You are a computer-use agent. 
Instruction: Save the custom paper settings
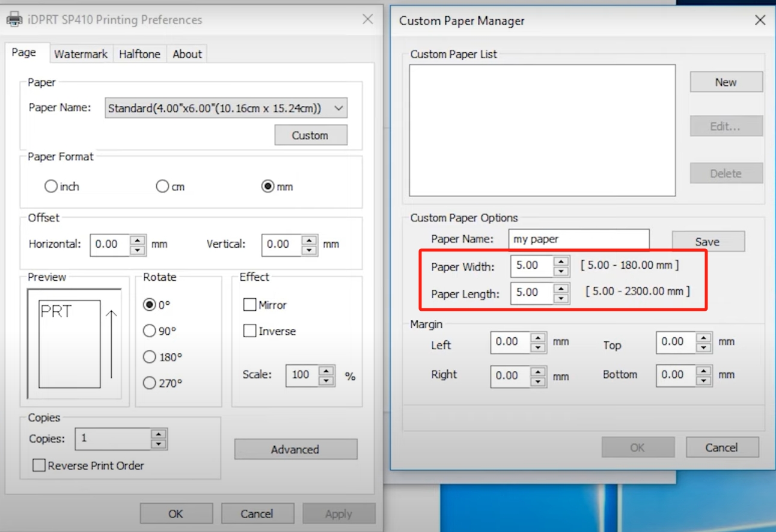point(707,242)
